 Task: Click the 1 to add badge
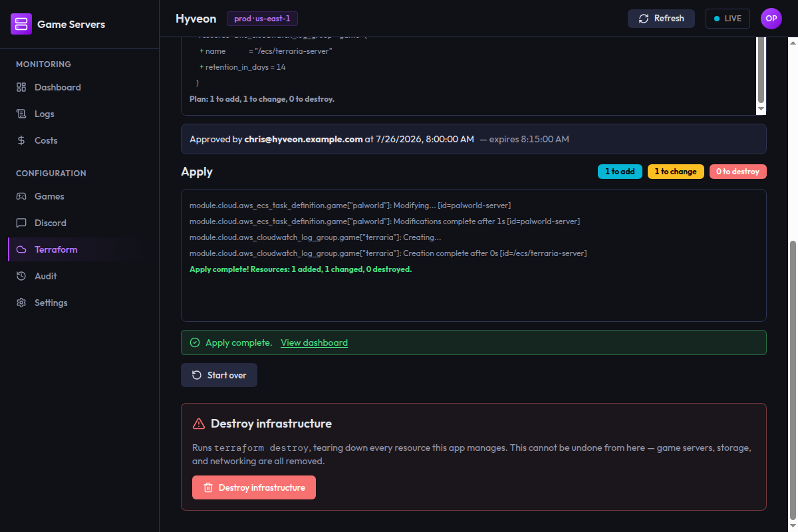pos(620,172)
